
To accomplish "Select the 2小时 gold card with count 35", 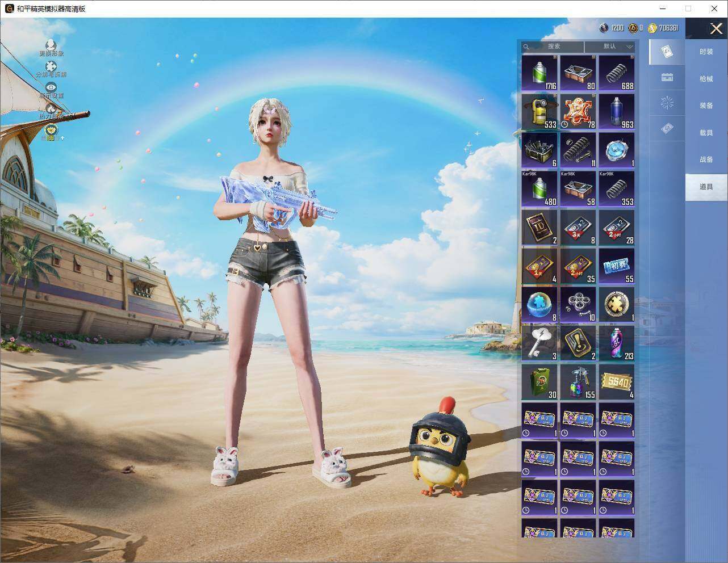I will tap(578, 266).
